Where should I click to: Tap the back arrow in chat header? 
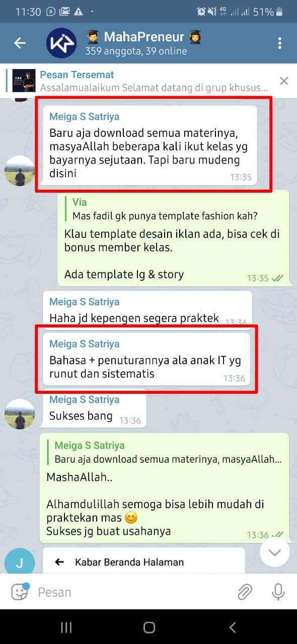click(20, 43)
